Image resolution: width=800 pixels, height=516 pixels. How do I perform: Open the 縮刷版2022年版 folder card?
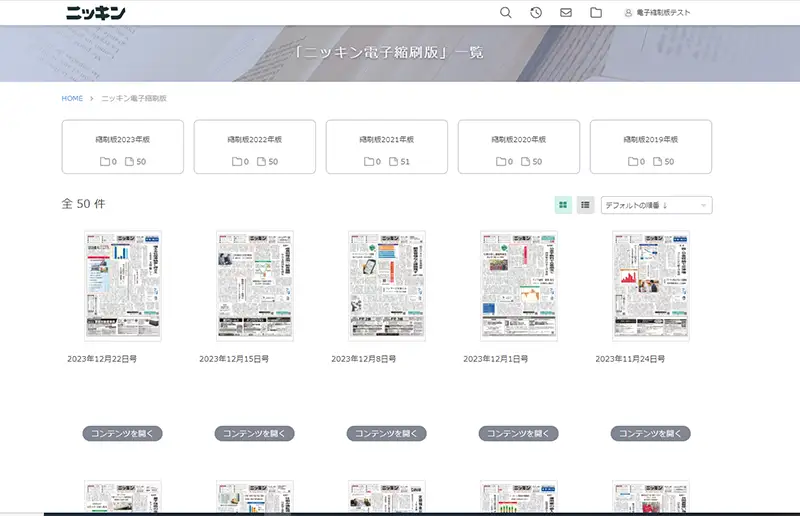tap(255, 147)
